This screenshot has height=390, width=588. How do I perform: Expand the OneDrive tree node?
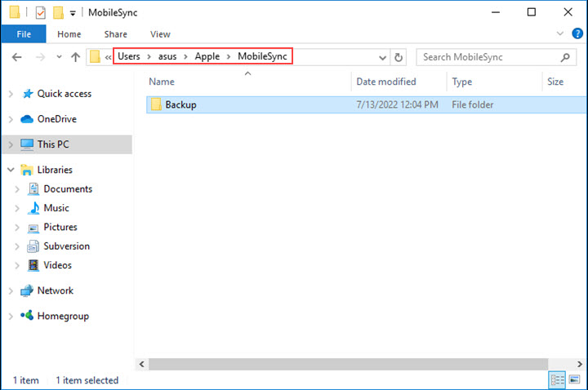tap(11, 119)
